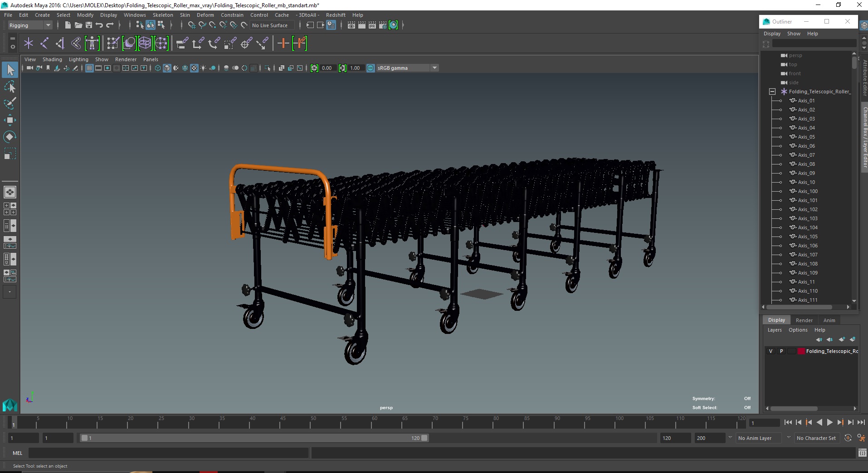868x473 pixels.
Task: Pick the Paint Selection tool
Action: 10,103
